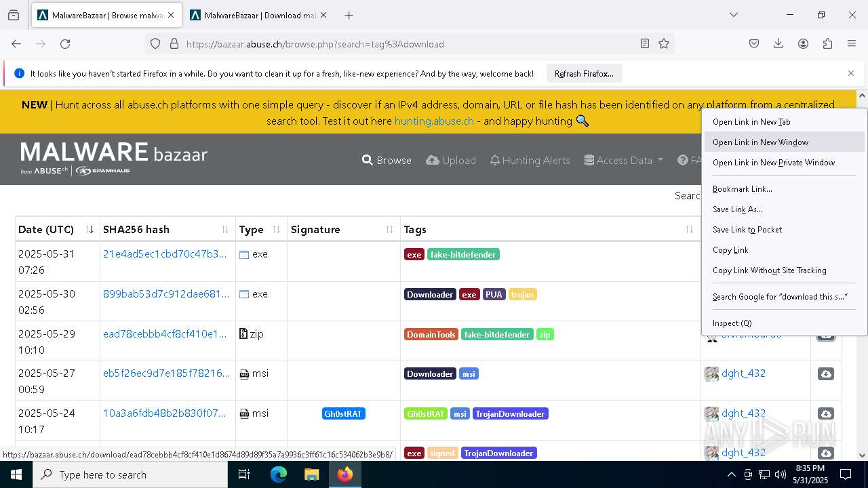
Task: Click the fake-bitdefender tag in first row
Action: click(463, 255)
